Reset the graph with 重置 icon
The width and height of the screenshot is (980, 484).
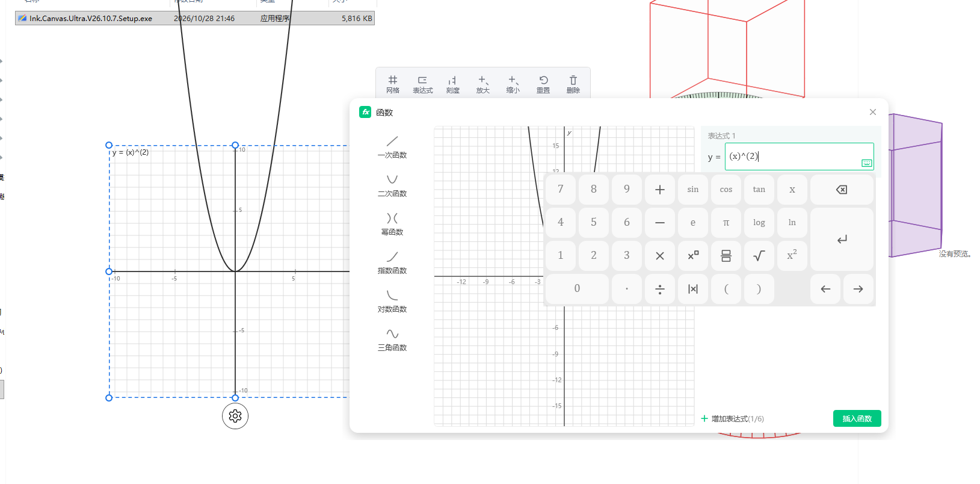click(x=543, y=84)
